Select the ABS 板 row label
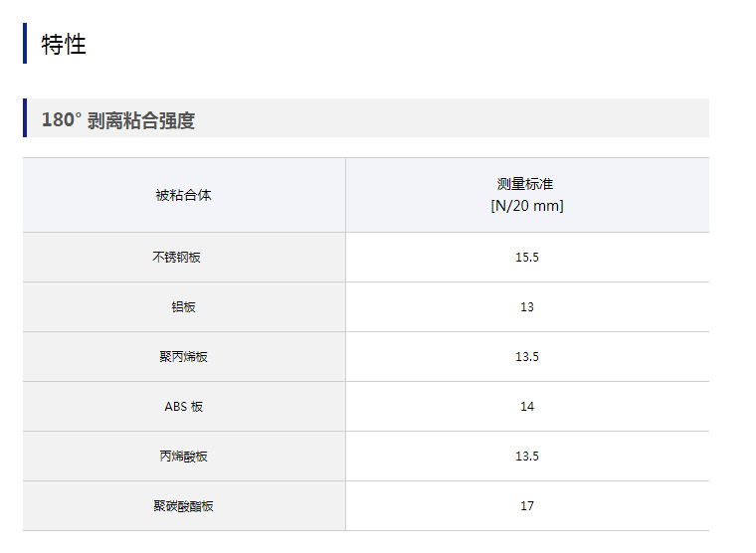 [x=184, y=406]
